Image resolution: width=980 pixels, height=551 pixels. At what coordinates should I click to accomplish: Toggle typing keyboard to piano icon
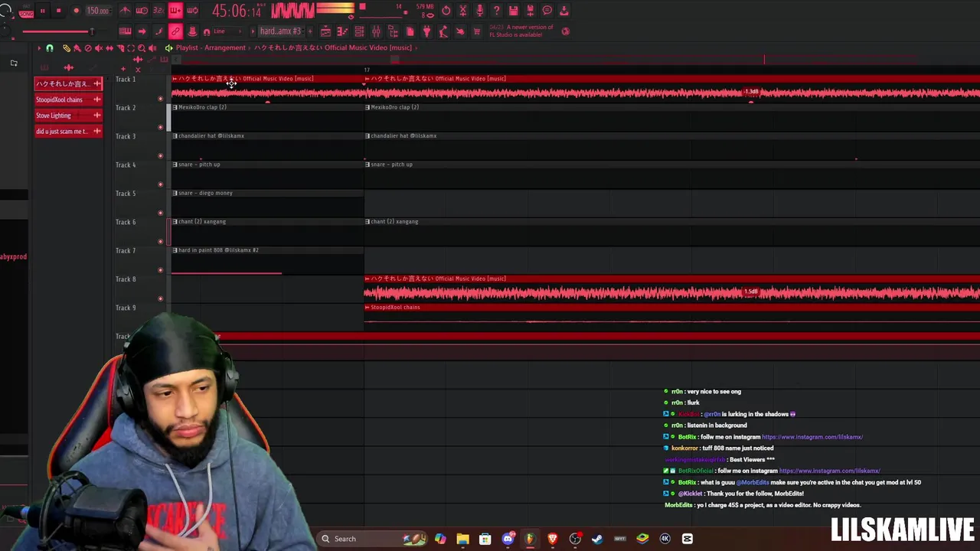click(x=125, y=31)
